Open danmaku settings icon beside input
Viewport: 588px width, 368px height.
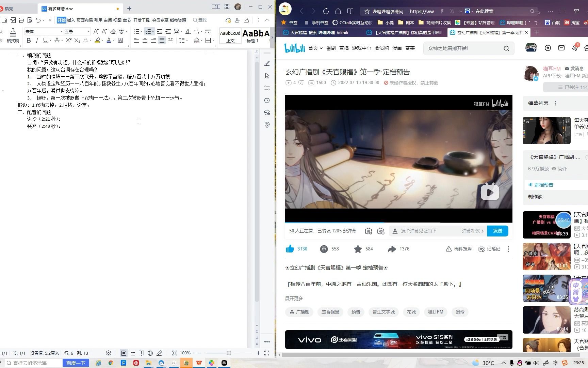(381, 231)
